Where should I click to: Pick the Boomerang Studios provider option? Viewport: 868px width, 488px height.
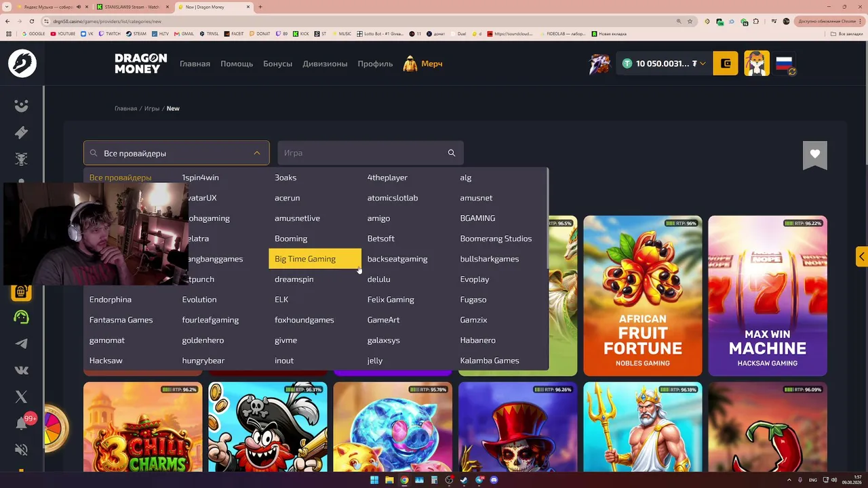(x=496, y=239)
